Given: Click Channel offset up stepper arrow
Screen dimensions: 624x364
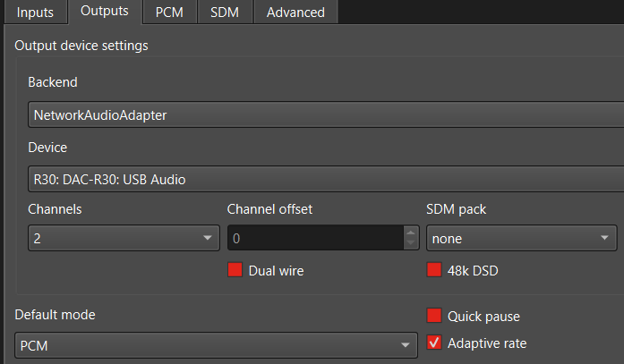Looking at the screenshot, I should point(411,233).
